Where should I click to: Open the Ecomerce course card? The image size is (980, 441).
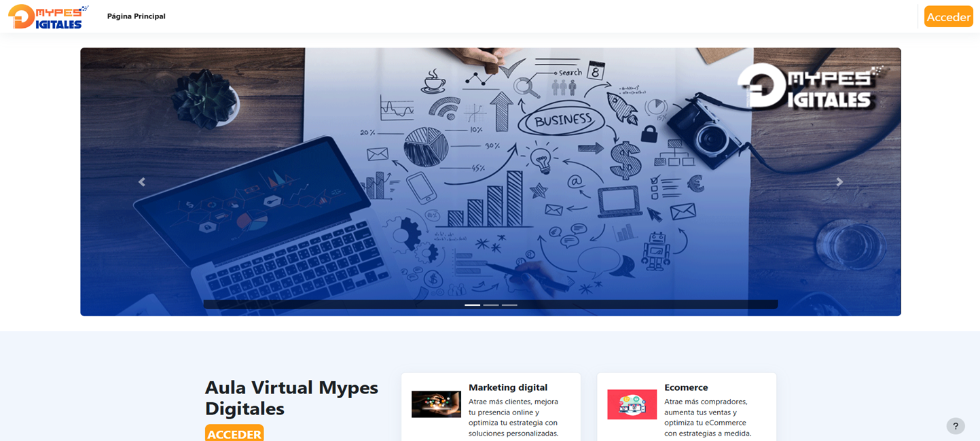[686, 406]
